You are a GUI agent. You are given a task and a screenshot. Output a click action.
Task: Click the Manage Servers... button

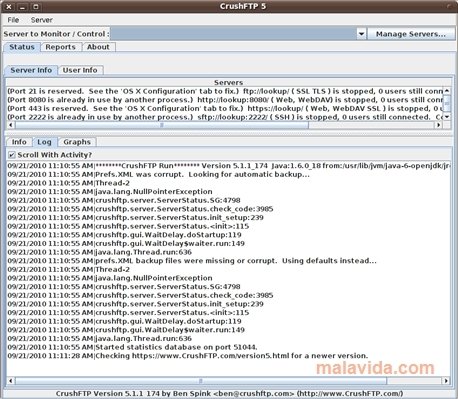point(411,34)
